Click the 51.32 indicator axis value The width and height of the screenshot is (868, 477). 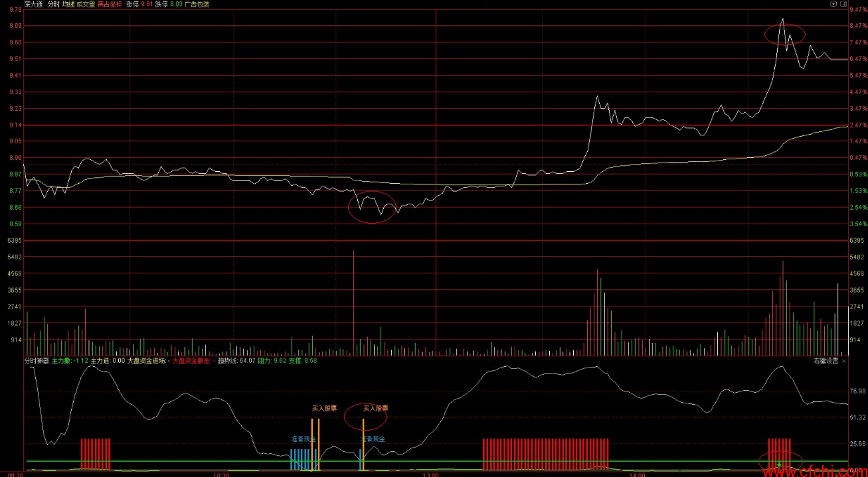tap(859, 417)
